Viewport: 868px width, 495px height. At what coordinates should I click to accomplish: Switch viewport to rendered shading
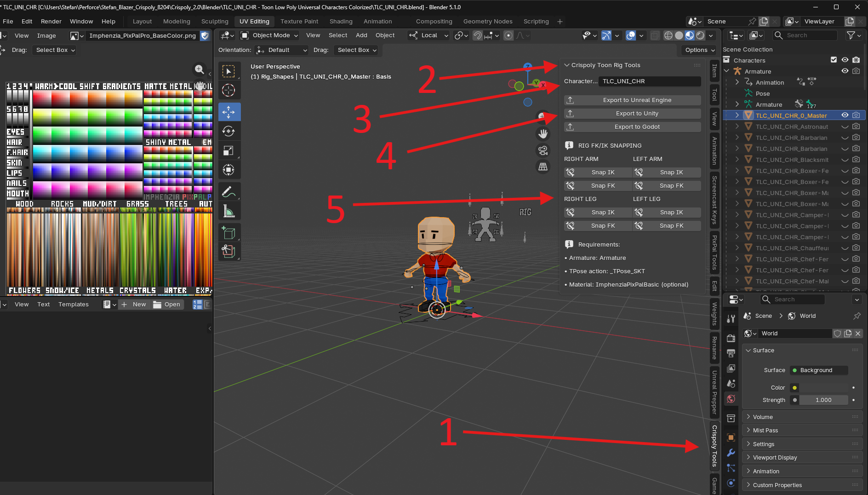click(x=700, y=35)
